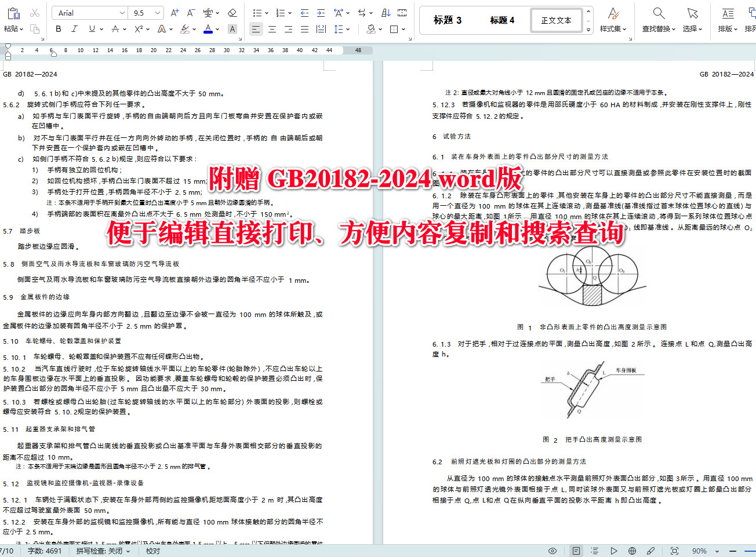This screenshot has height=557, width=756.
Task: Click the 校对 button in status bar
Action: point(153,551)
